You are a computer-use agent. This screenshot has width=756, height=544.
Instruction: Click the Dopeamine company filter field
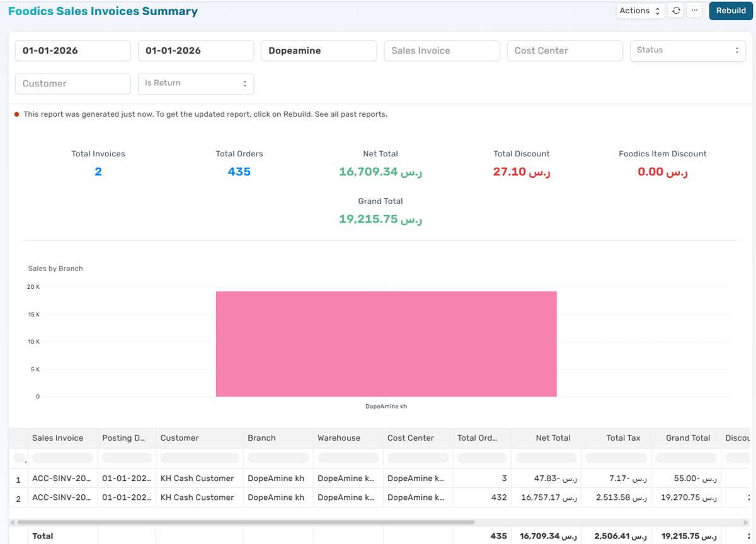(x=318, y=50)
